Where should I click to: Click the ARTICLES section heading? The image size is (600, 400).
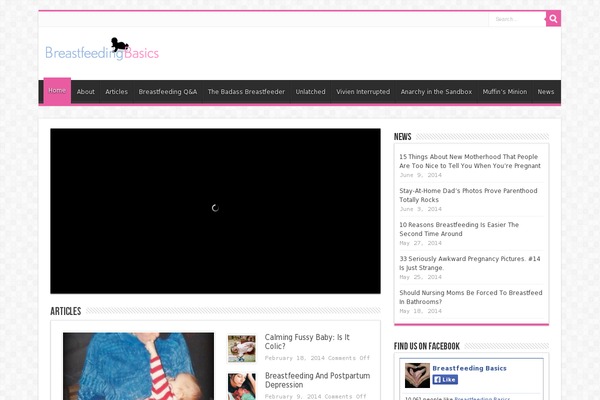click(66, 311)
